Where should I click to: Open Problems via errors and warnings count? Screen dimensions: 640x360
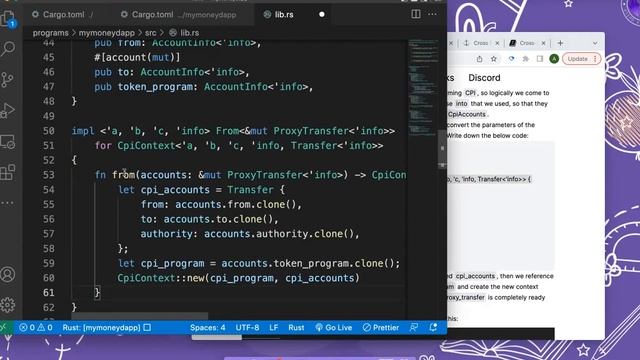point(36,327)
